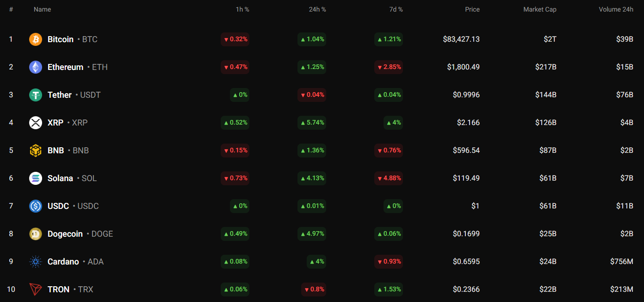Screen dimensions: 644x302
Task: Sort by the Volume 24h column header
Action: pos(616,9)
